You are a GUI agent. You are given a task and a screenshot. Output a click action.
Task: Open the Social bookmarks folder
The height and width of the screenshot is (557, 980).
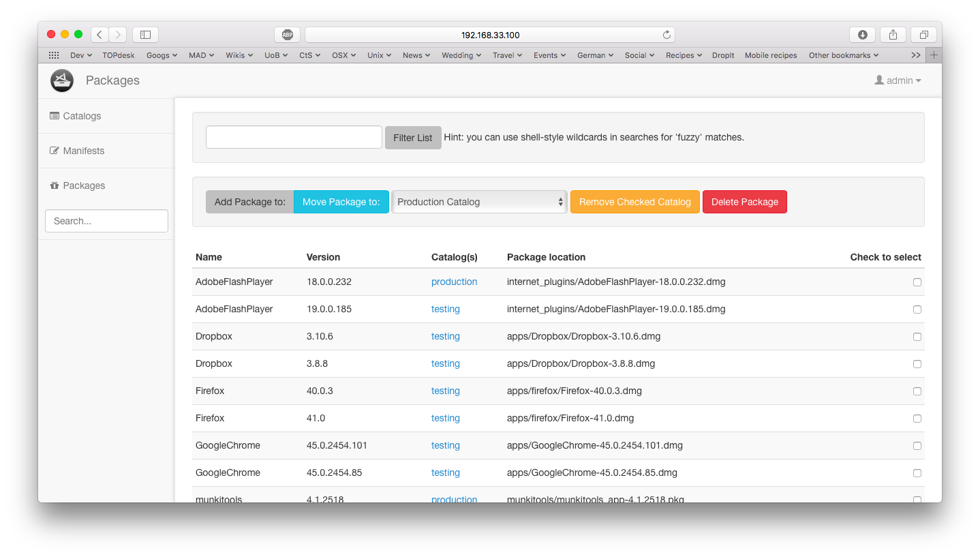(639, 55)
